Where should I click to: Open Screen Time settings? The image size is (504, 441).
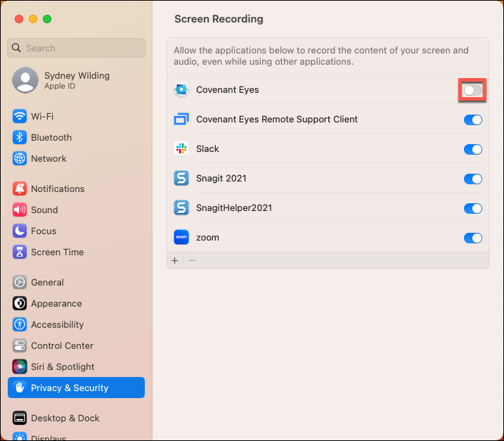tap(76, 253)
